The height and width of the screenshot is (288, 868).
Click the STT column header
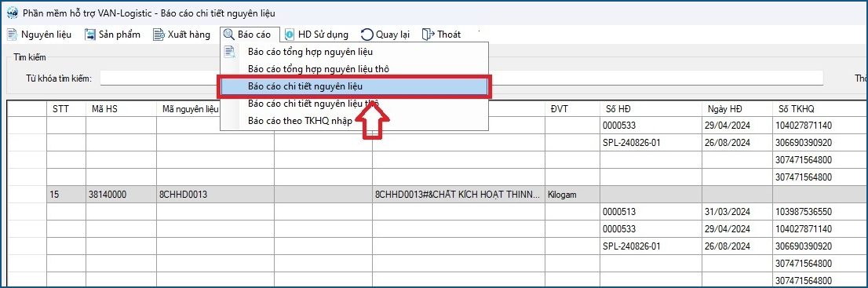coord(66,109)
